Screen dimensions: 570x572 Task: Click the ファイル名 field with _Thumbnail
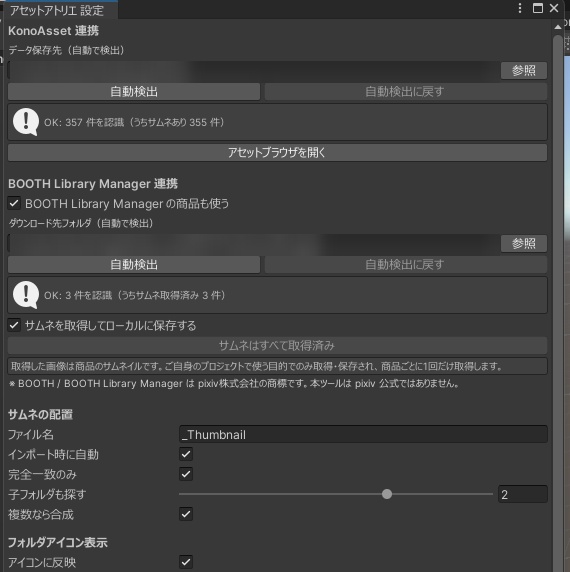click(x=363, y=434)
